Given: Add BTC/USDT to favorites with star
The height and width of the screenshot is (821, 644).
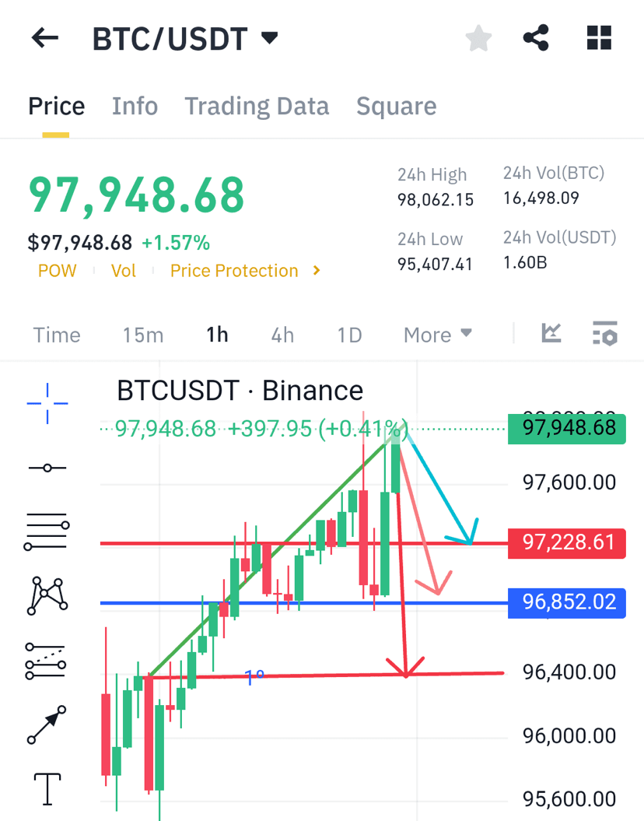Looking at the screenshot, I should [478, 38].
